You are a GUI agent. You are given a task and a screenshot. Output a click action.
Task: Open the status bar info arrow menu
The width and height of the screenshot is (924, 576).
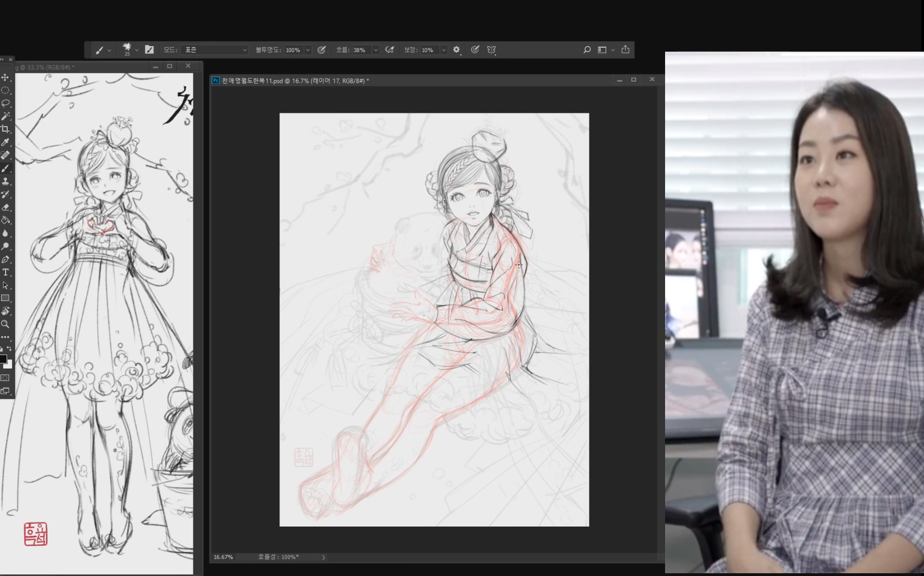click(323, 557)
